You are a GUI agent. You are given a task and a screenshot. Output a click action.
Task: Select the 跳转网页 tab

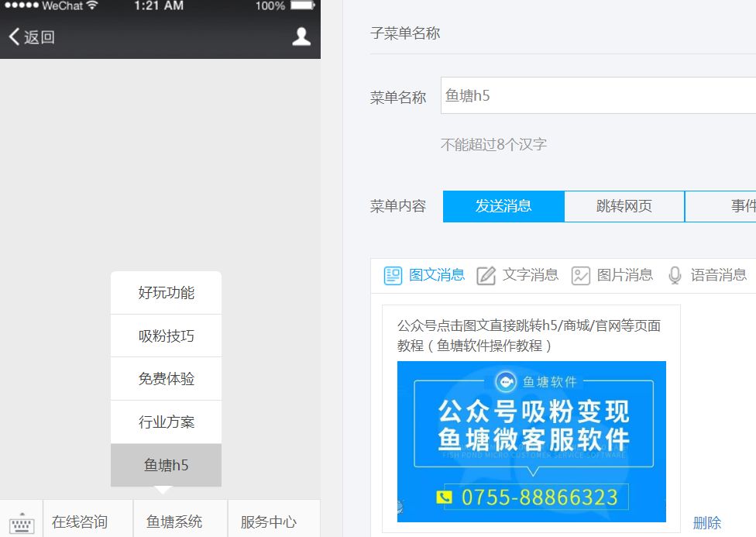point(624,206)
